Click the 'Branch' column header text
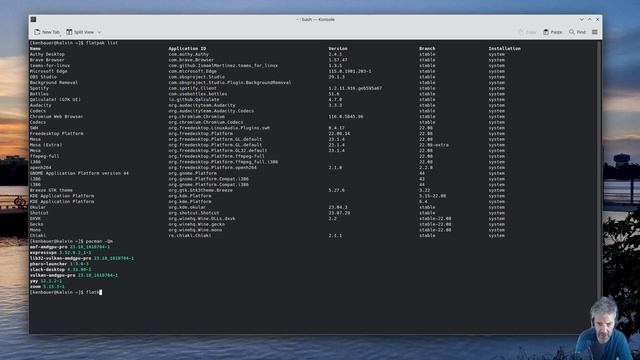The image size is (640, 360). point(427,49)
